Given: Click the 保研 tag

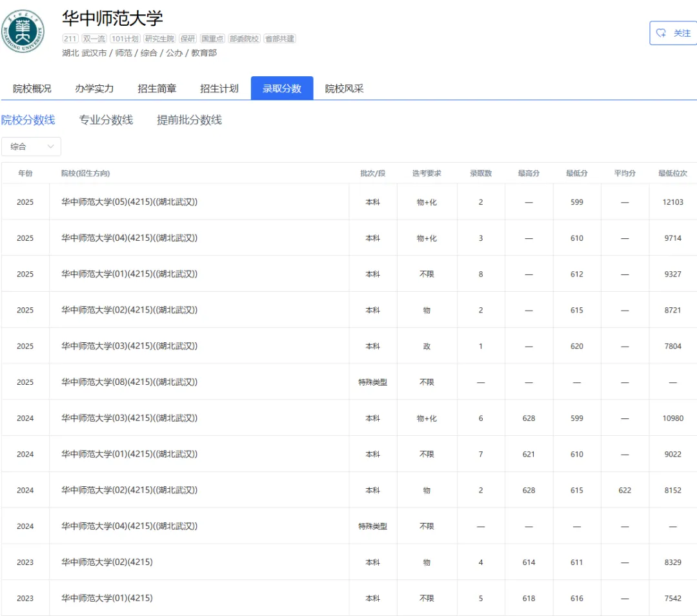Looking at the screenshot, I should (188, 39).
